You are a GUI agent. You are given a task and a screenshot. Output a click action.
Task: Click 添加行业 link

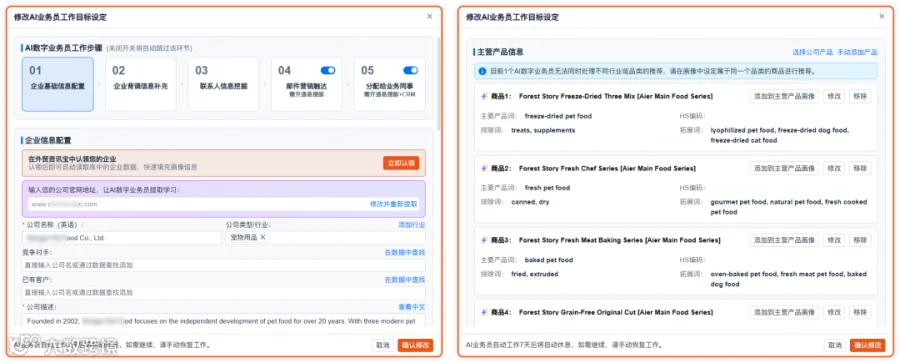(412, 225)
